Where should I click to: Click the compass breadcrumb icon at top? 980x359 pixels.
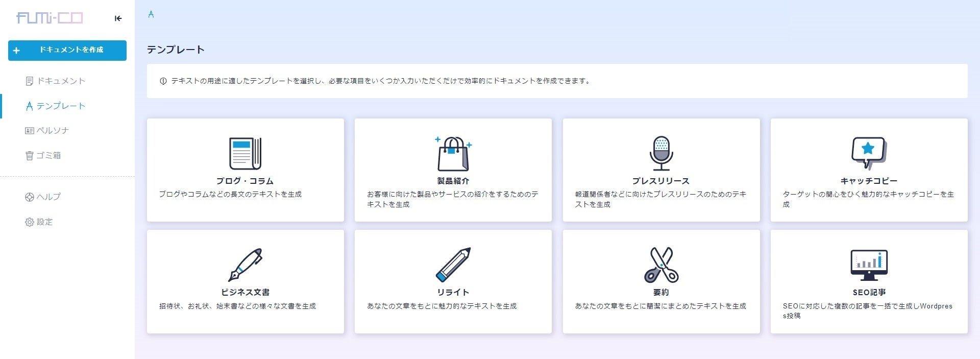click(x=151, y=14)
